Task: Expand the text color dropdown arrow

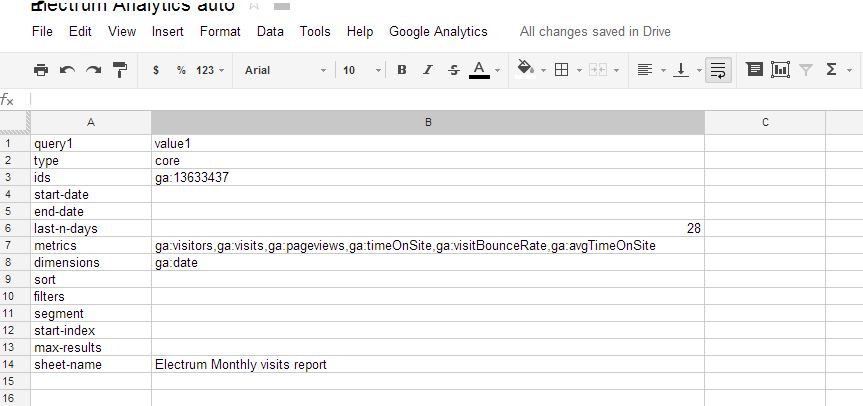Action: coord(498,70)
